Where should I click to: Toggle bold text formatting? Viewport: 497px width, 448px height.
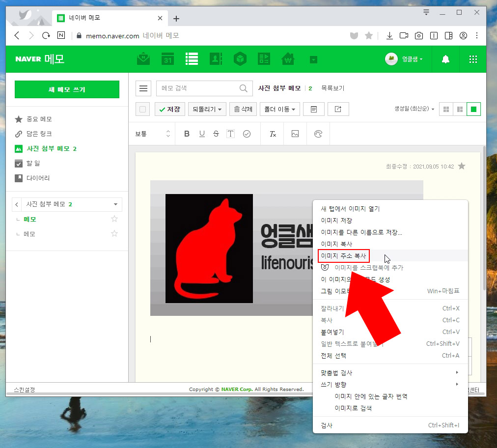coord(187,134)
